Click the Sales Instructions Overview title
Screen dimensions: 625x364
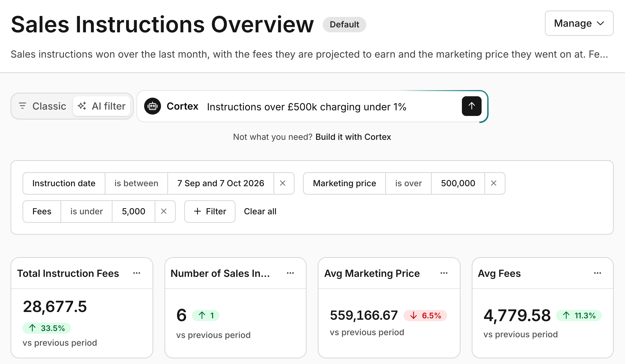click(x=162, y=24)
